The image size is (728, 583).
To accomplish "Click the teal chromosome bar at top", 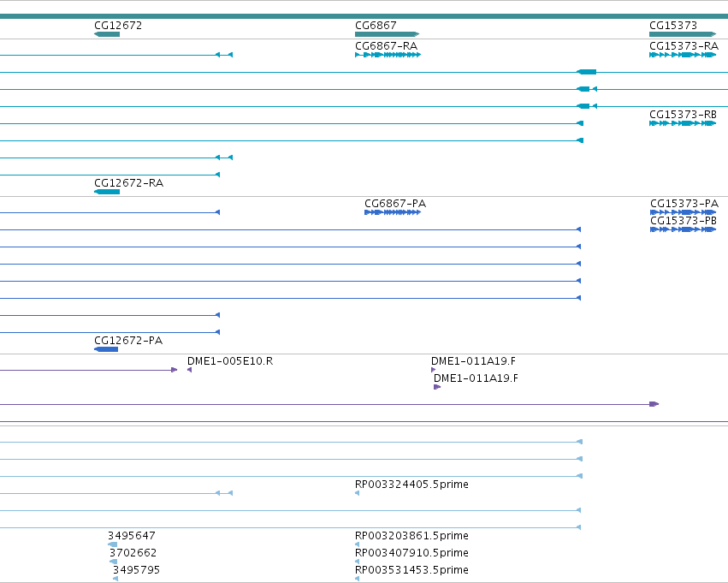I will tap(364, 16).
